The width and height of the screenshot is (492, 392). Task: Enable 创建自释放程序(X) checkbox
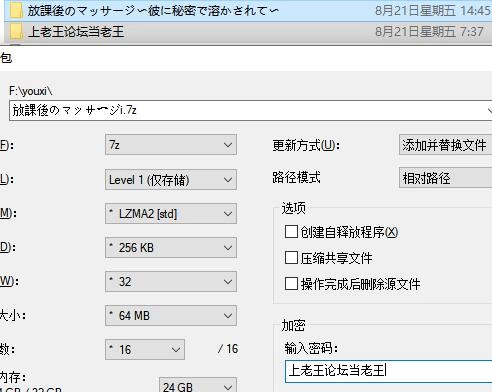coord(291,232)
